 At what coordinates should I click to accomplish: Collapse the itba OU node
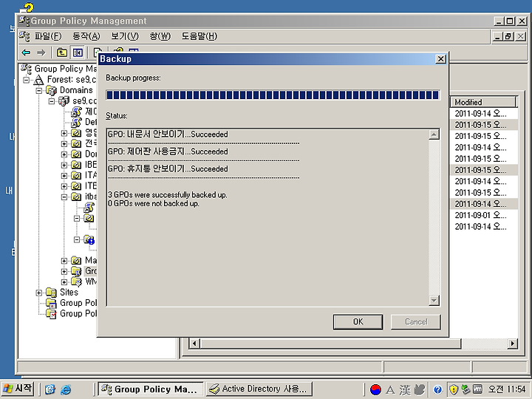(x=64, y=197)
